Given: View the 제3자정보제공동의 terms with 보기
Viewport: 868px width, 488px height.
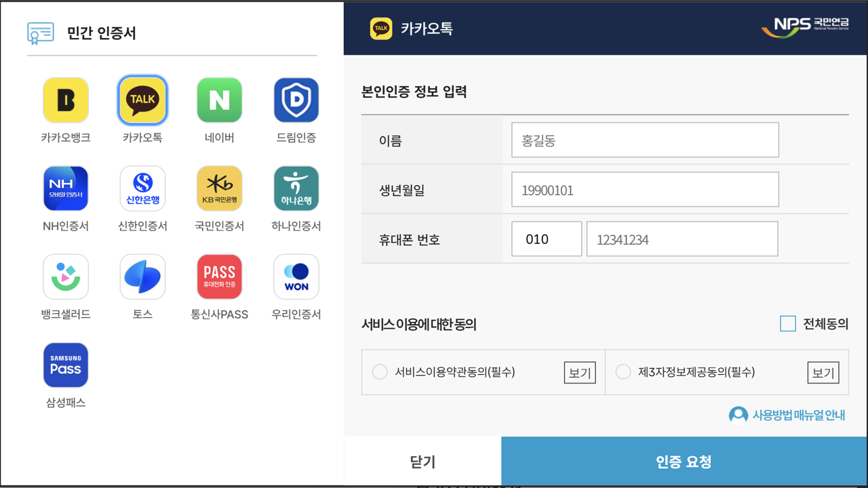Looking at the screenshot, I should point(823,373).
